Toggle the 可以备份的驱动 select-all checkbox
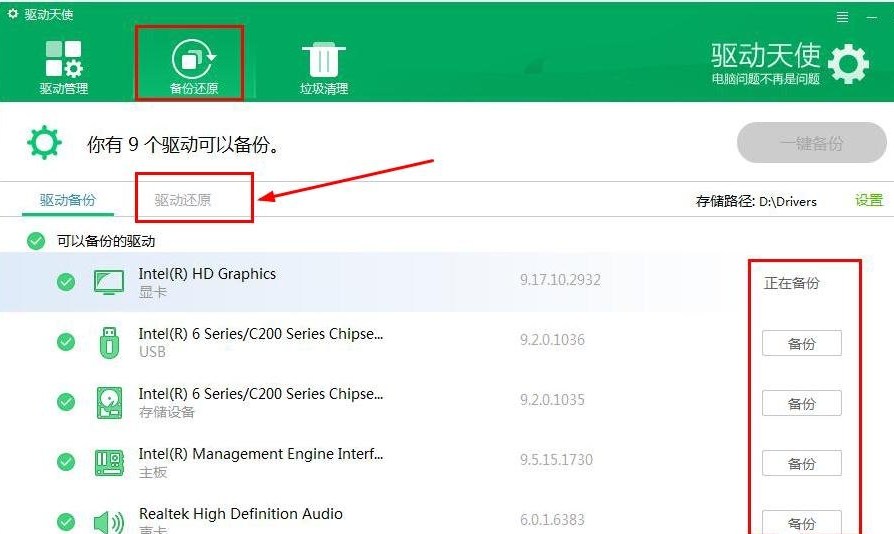894x534 pixels. click(x=35, y=240)
